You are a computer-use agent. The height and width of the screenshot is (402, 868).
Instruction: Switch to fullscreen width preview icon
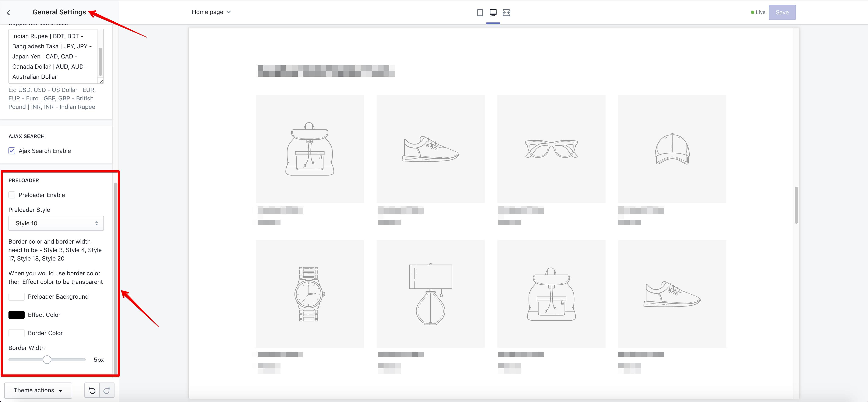point(506,12)
